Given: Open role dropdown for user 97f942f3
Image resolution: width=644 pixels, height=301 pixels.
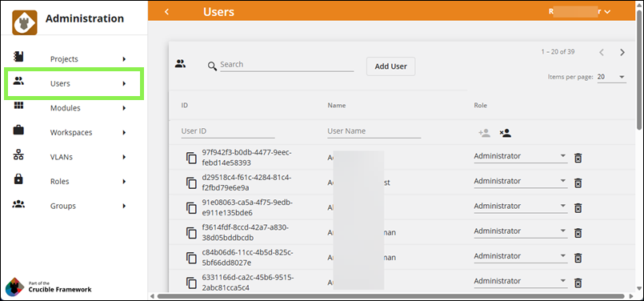Looking at the screenshot, I should 520,156.
